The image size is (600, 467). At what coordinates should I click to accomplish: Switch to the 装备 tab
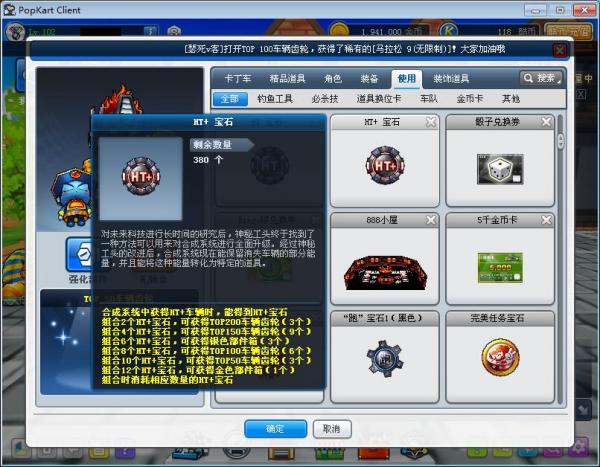click(x=369, y=79)
